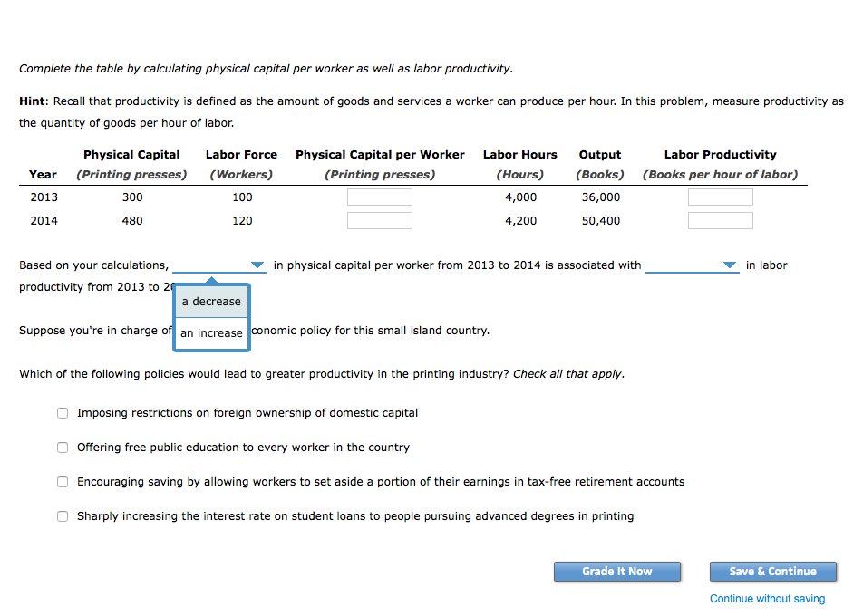This screenshot has height=616, width=863.
Task: Click the blue arrow icon on the second dropdown
Action: click(731, 265)
